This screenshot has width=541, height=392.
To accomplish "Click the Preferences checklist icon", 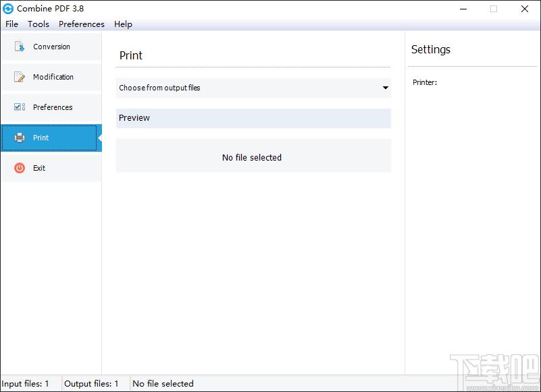I will point(20,107).
